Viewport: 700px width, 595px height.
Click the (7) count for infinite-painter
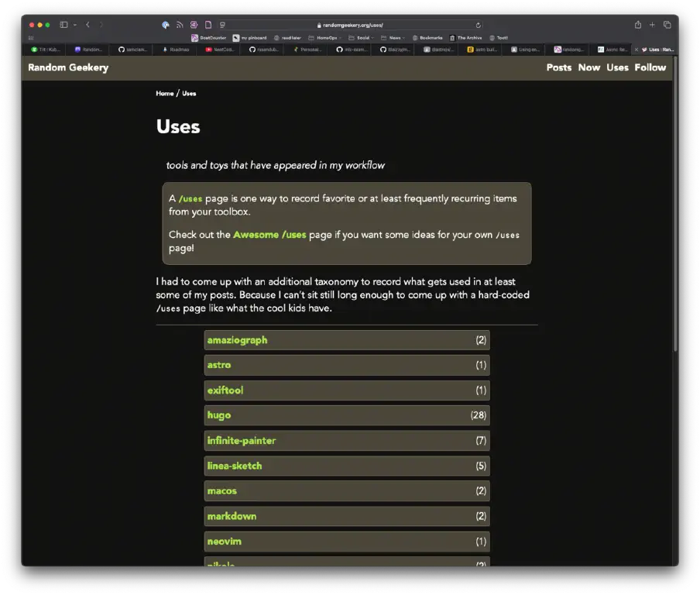pyautogui.click(x=481, y=441)
